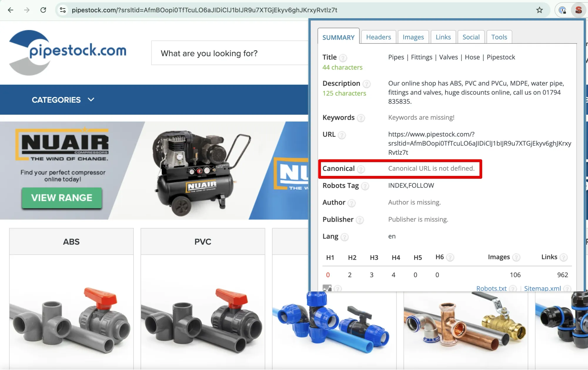
Task: Open help icon beside Robots Tag label
Action: pos(365,186)
